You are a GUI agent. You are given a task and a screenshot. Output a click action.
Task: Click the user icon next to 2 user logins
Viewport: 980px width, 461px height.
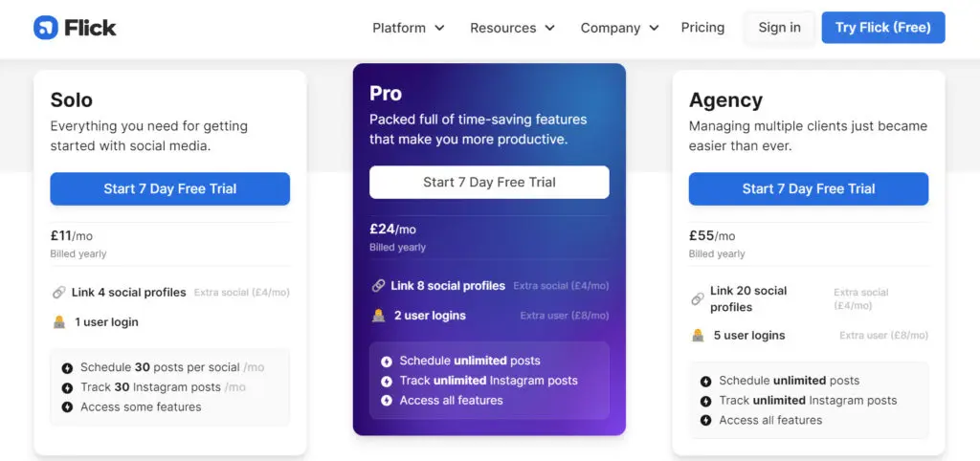coord(379,316)
